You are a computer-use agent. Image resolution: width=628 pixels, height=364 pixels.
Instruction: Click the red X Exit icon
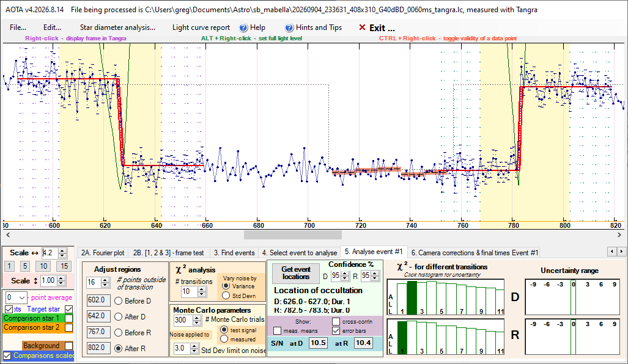tap(362, 27)
